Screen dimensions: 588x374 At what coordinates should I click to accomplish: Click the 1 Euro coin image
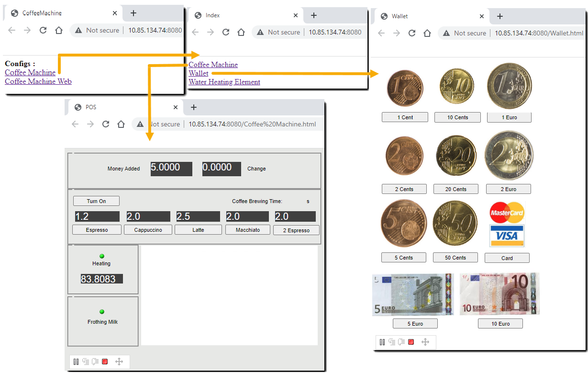coord(510,87)
